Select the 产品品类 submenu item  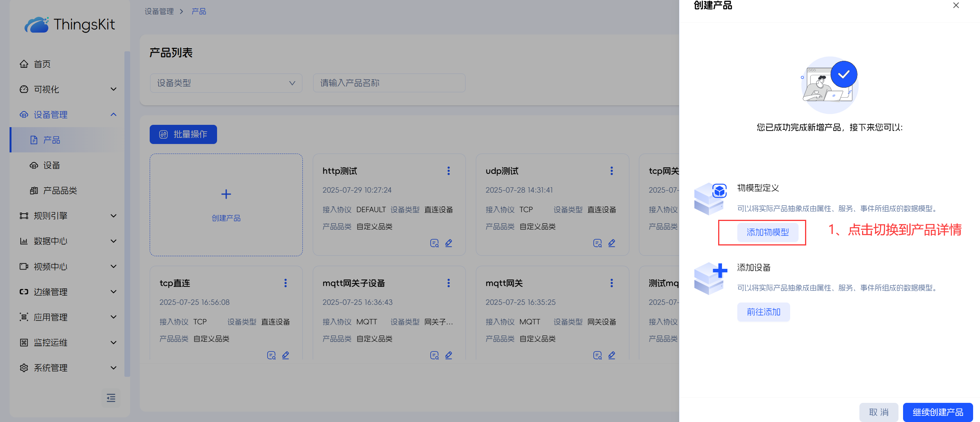click(x=60, y=190)
